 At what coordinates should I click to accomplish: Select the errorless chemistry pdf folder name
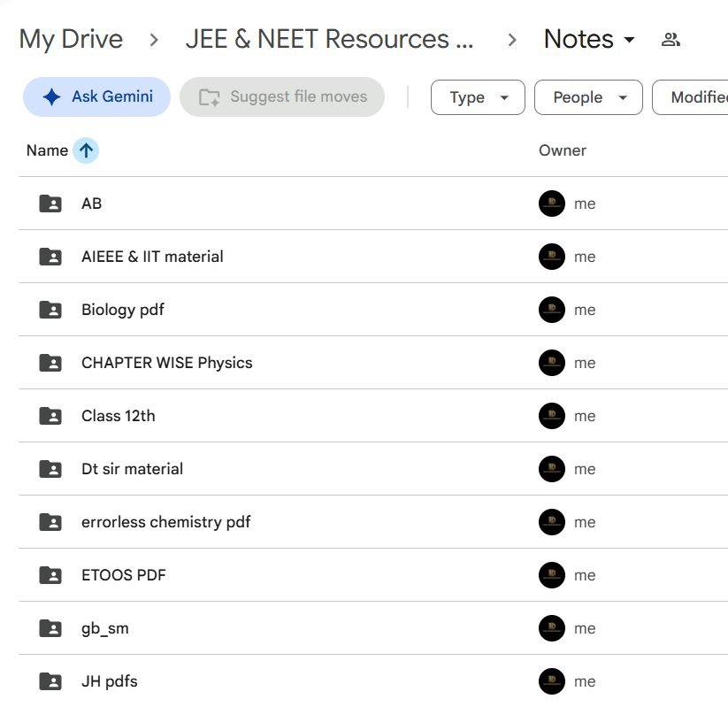pyautogui.click(x=165, y=522)
